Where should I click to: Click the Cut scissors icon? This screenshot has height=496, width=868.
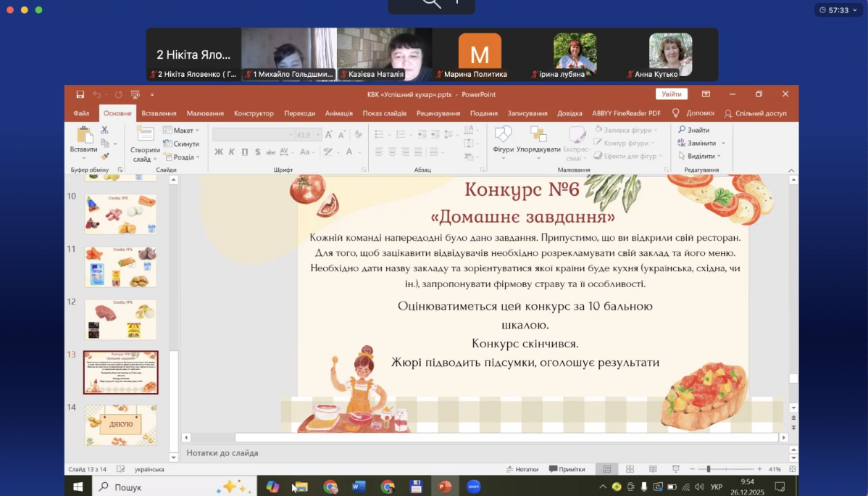point(104,130)
